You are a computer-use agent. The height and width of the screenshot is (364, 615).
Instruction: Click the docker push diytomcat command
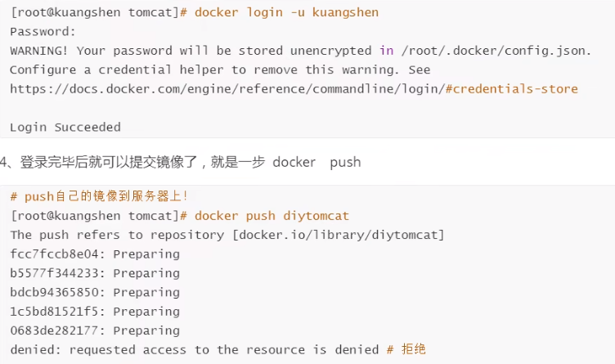[272, 216]
